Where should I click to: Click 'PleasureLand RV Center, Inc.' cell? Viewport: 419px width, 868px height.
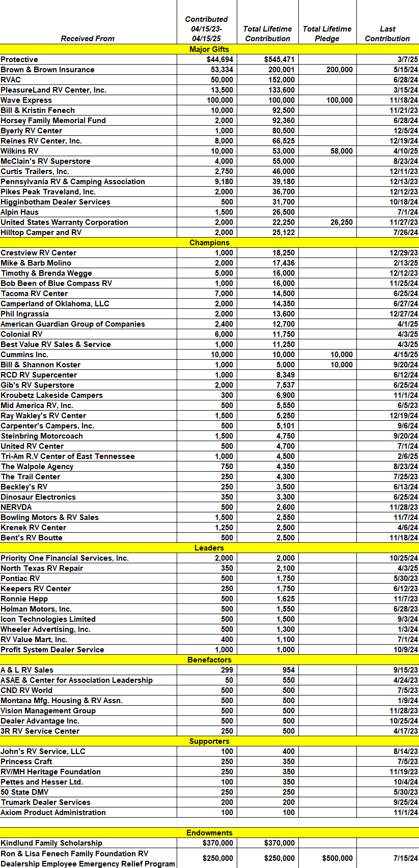click(x=53, y=90)
